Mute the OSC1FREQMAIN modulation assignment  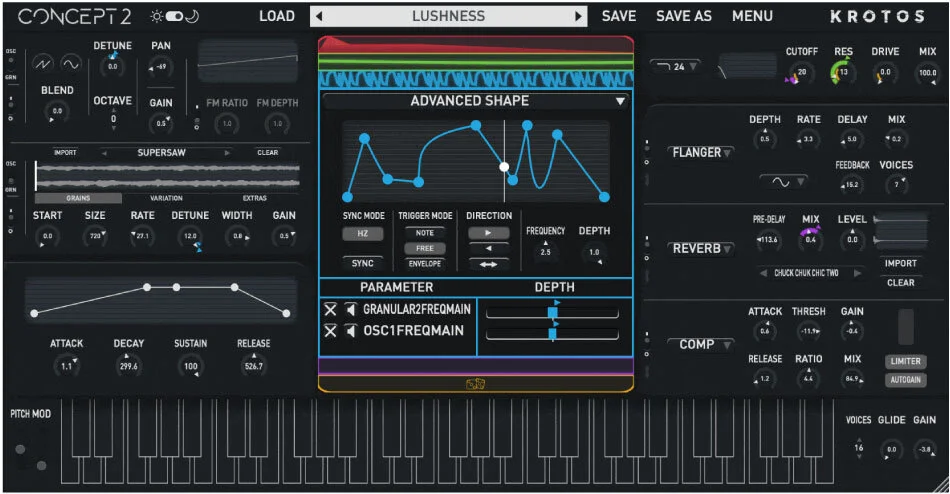point(350,331)
